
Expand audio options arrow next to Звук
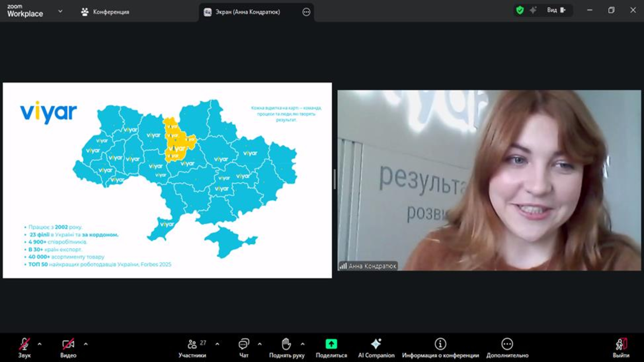(x=40, y=344)
